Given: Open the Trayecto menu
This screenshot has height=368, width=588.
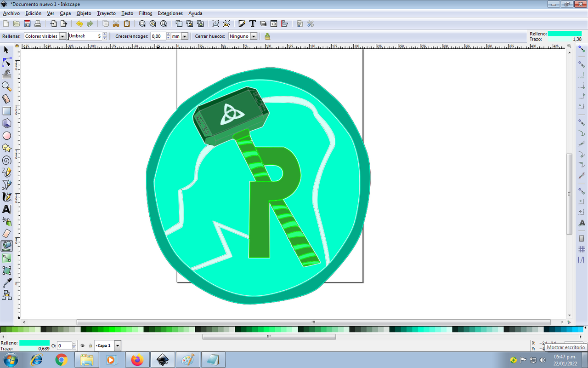Looking at the screenshot, I should pyautogui.click(x=106, y=13).
